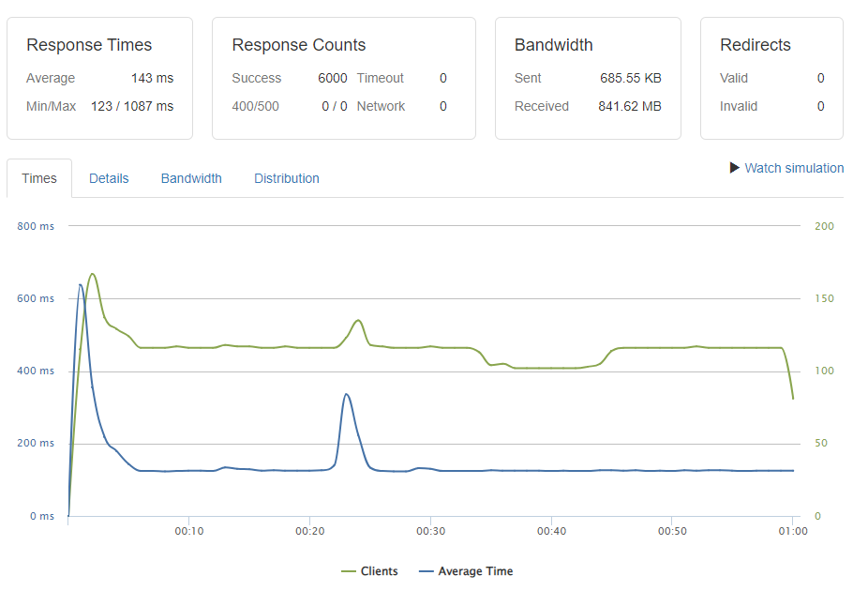Open the Details tab
This screenshot has width=868, height=606.
[109, 178]
